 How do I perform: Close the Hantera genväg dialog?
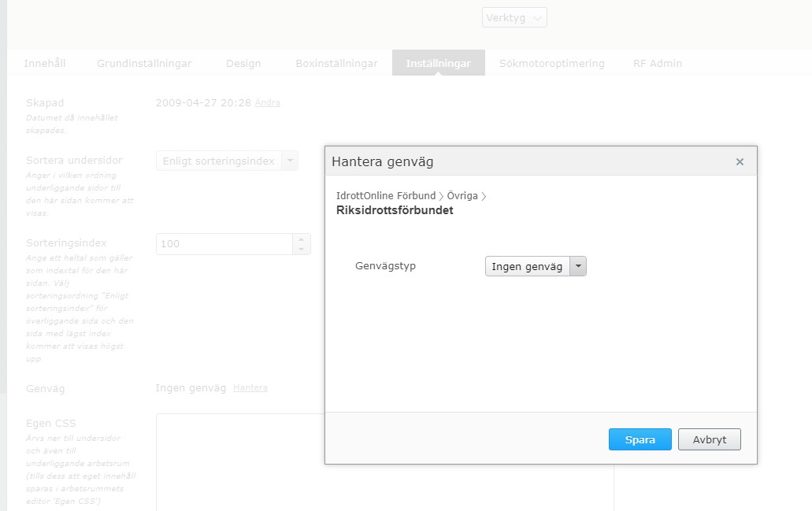740,161
